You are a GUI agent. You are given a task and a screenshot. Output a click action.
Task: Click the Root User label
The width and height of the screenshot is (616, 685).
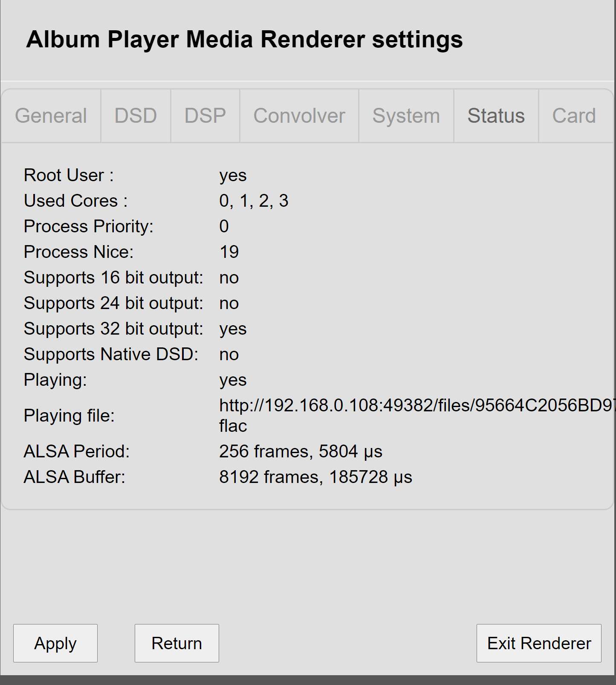(69, 175)
